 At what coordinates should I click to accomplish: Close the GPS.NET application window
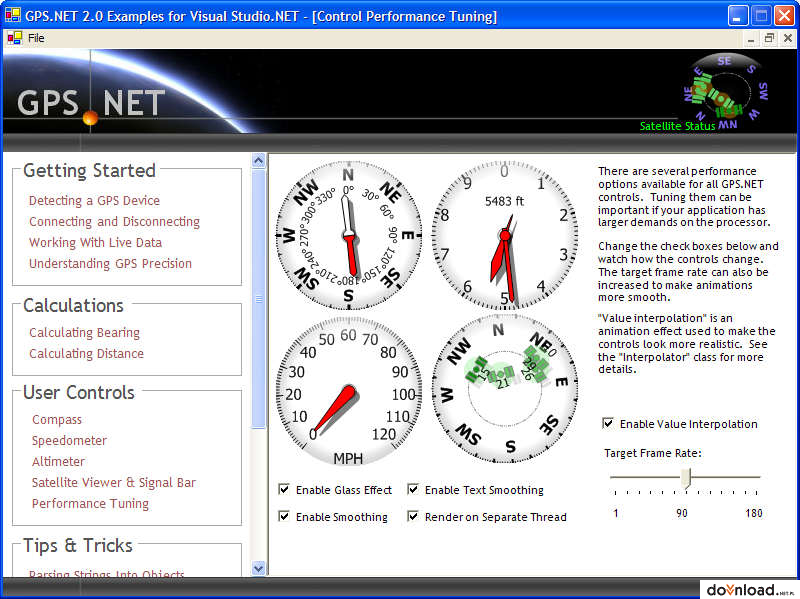784,16
